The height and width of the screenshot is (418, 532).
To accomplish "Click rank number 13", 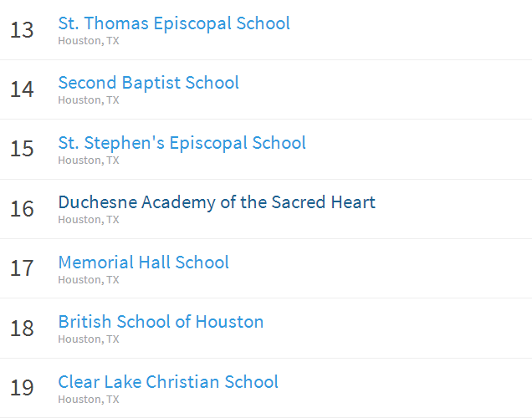I will (22, 30).
